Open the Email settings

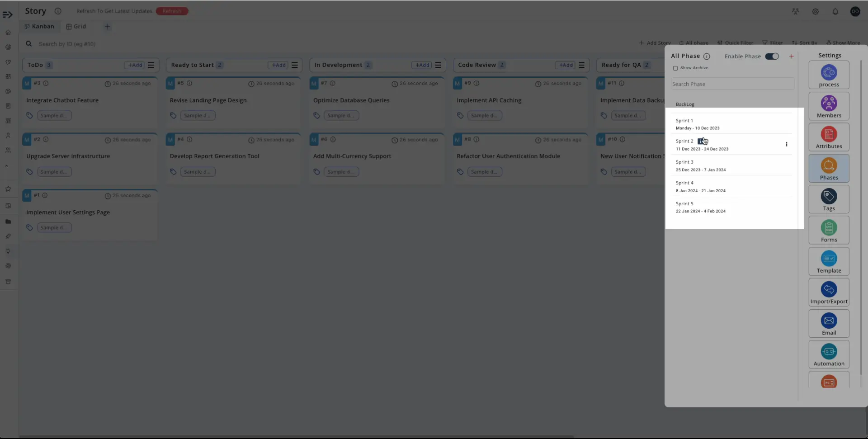click(x=829, y=324)
